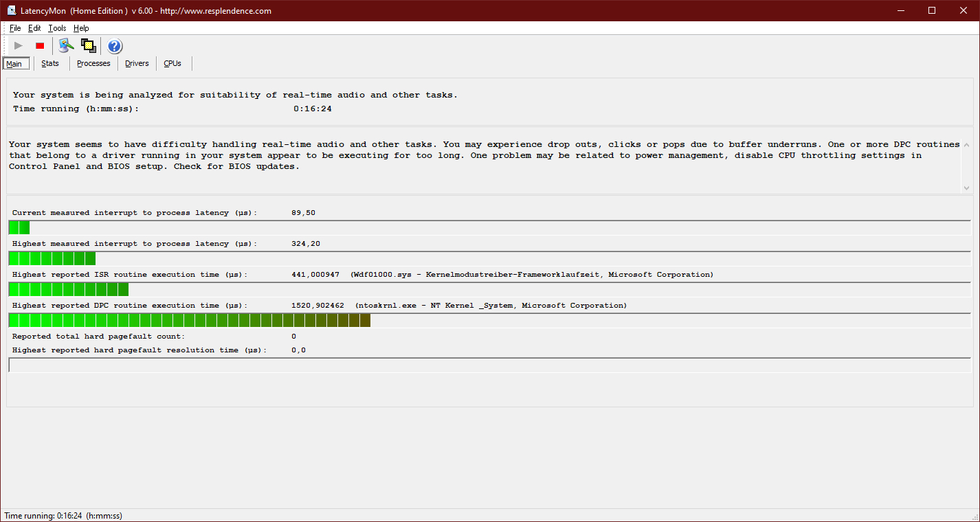
Task: Maximize the LatencyMon window
Action: tap(932, 10)
